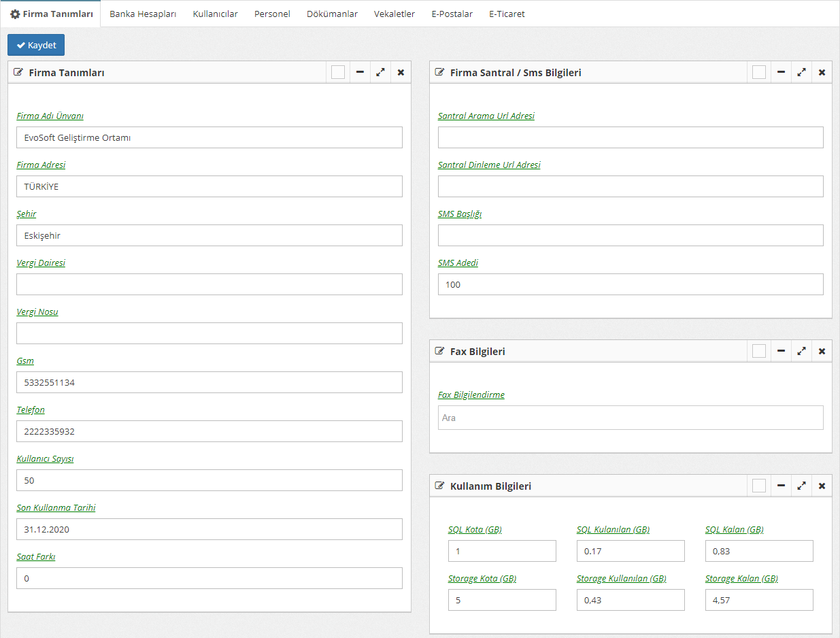The image size is (840, 638).
Task: Expand the Fax Bilgileri panel to fullscreen
Action: pyautogui.click(x=801, y=351)
